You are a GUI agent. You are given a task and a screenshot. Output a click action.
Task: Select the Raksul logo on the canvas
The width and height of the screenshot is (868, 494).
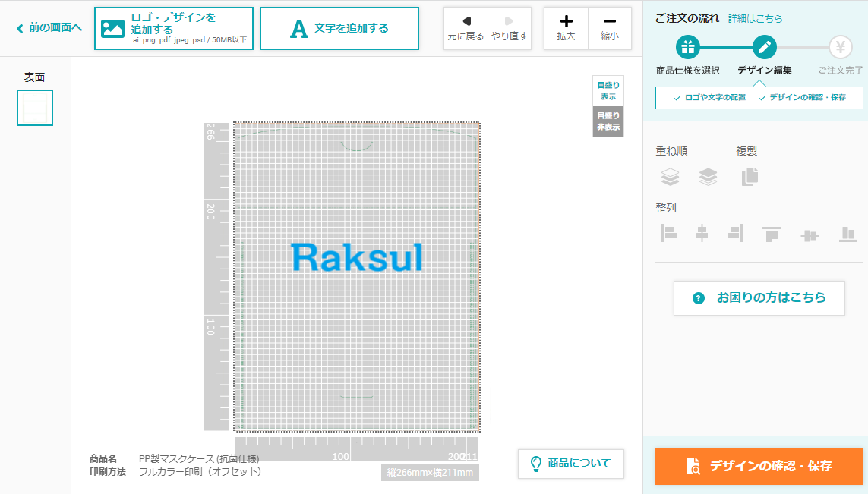(357, 257)
